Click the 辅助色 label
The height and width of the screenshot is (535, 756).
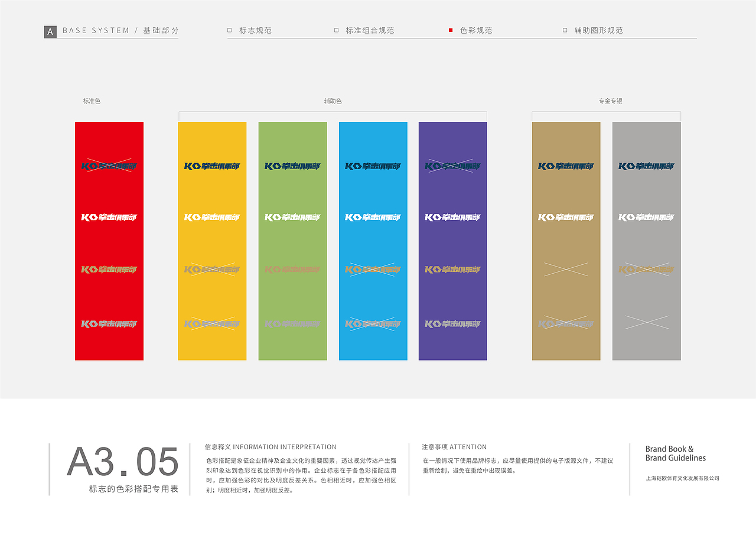click(333, 101)
